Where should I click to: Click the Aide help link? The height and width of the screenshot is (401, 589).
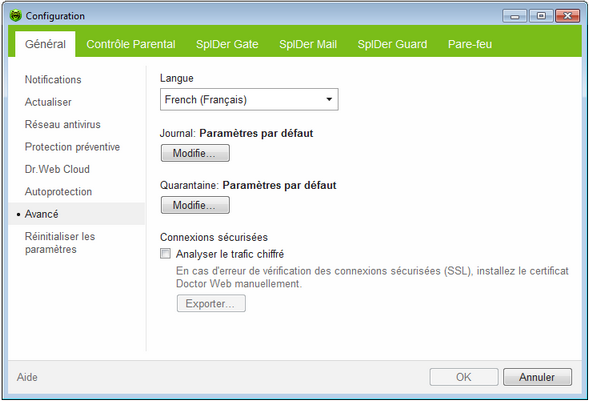pos(27,377)
